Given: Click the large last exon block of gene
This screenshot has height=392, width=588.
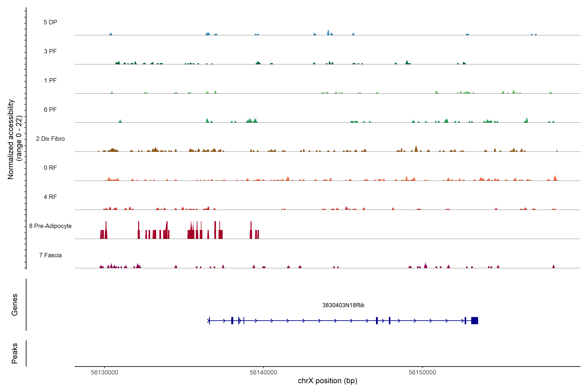Looking at the screenshot, I should (474, 320).
